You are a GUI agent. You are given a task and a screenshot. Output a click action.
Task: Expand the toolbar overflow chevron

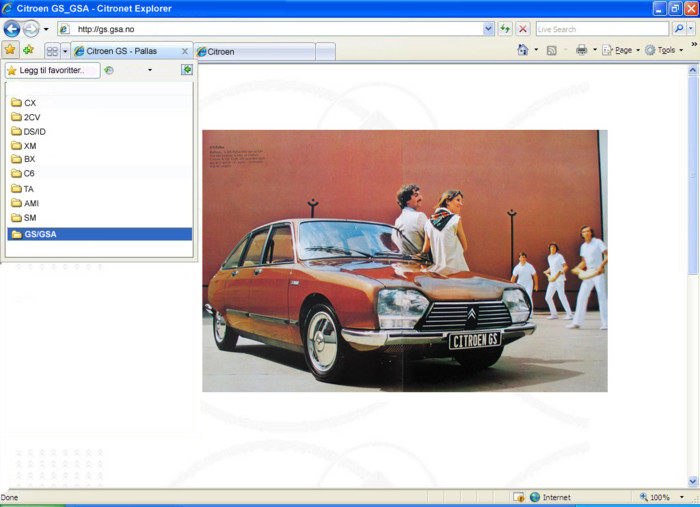pos(694,44)
